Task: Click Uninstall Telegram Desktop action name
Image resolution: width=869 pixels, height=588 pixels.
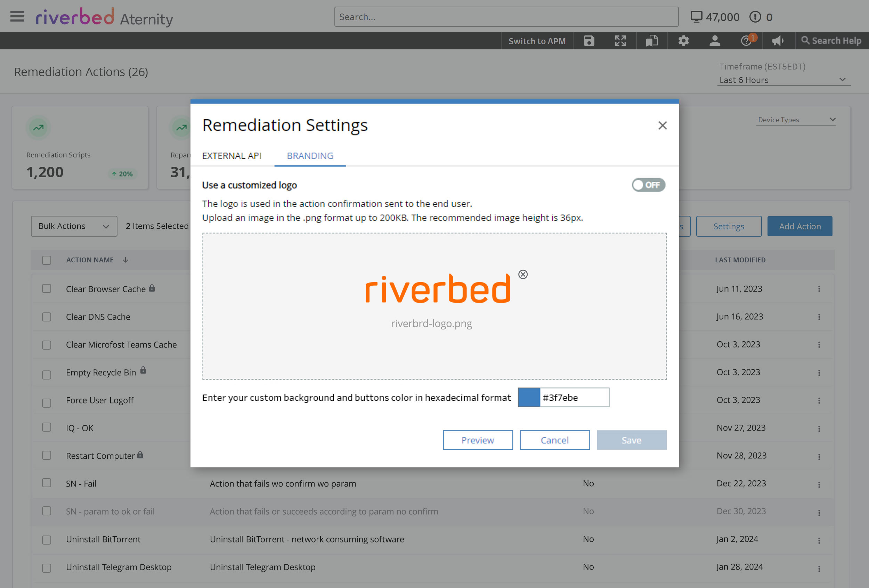Action: tap(119, 567)
